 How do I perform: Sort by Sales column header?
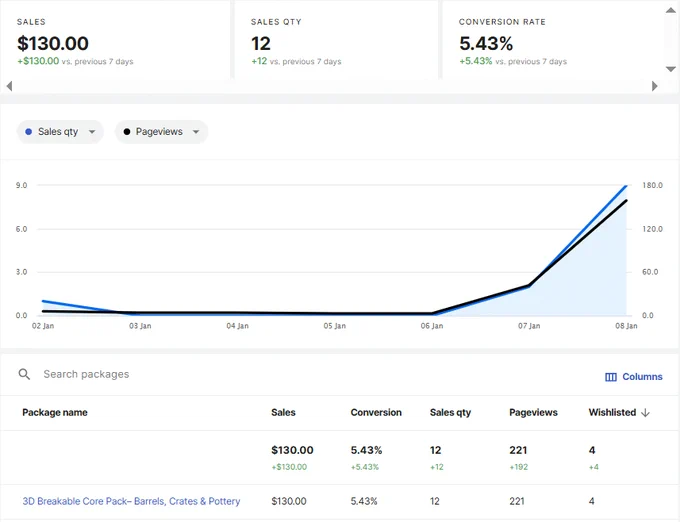[x=283, y=413]
